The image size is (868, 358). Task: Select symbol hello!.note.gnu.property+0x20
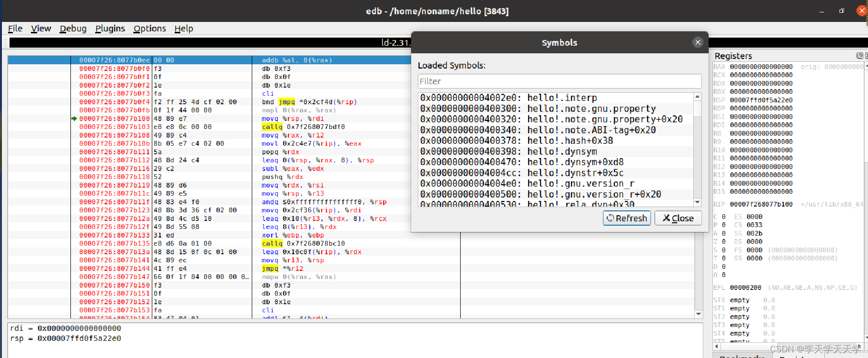556,119
